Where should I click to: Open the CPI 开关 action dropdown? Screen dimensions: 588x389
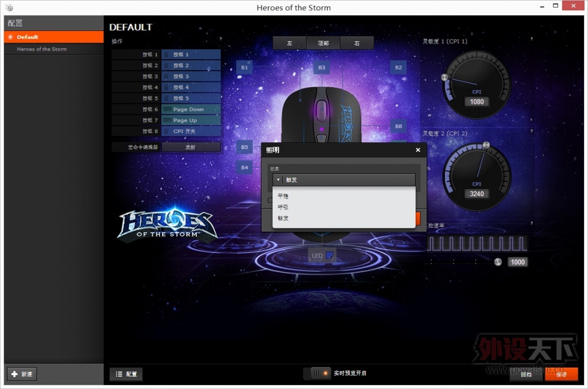tap(191, 131)
